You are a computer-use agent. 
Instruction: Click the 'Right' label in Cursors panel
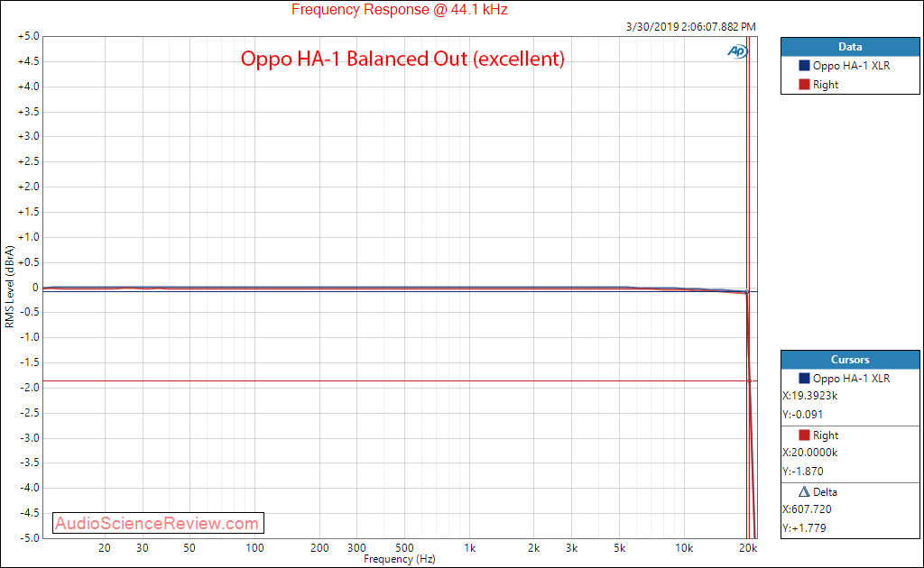pyautogui.click(x=826, y=435)
